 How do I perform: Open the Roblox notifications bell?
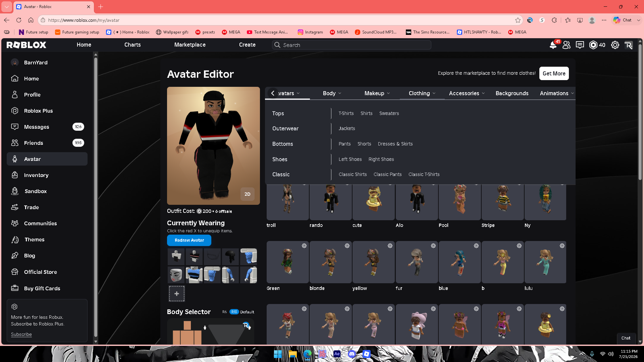[x=553, y=45]
